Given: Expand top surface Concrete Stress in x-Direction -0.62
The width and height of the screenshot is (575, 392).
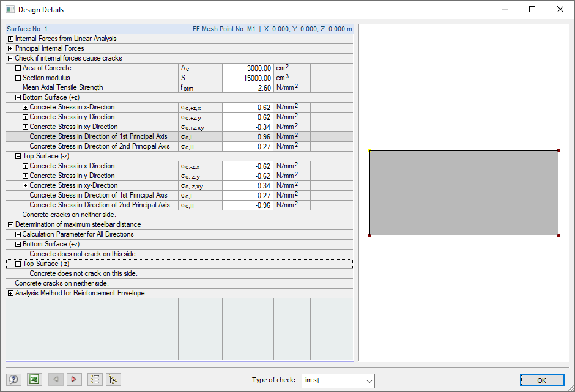Looking at the screenshot, I should [x=25, y=166].
